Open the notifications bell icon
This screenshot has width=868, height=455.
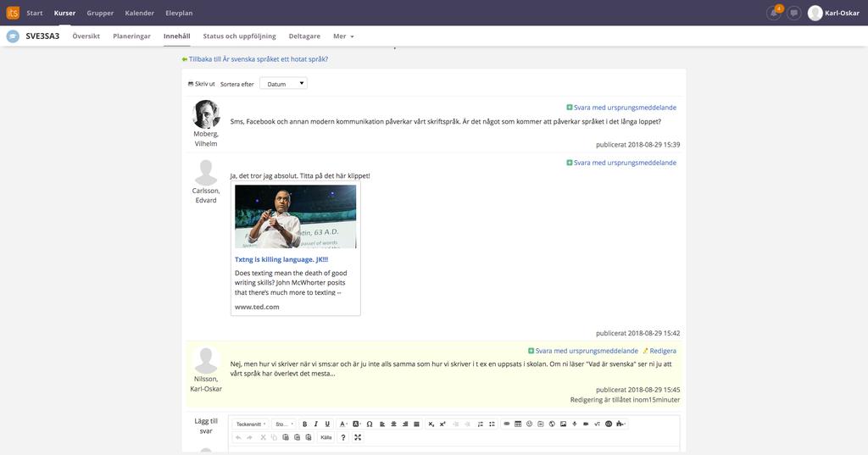[774, 13]
